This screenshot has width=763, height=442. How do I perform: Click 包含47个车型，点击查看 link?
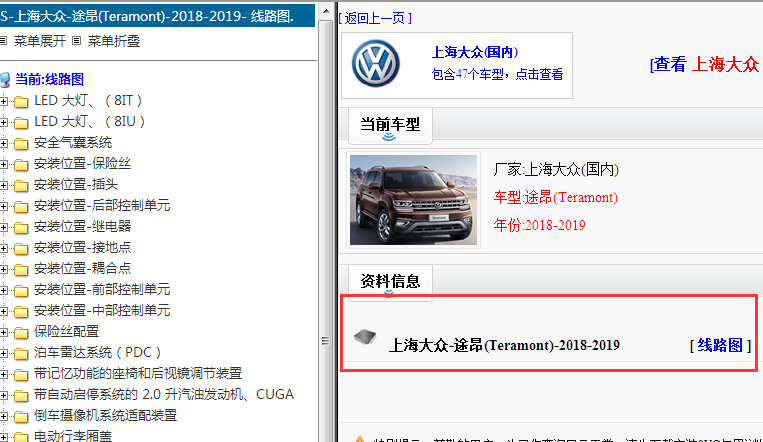click(x=497, y=74)
